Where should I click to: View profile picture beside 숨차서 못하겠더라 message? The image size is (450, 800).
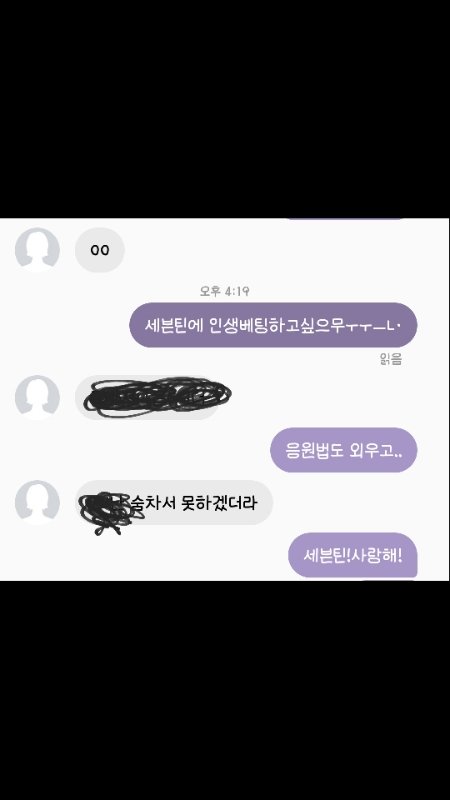(x=37, y=502)
